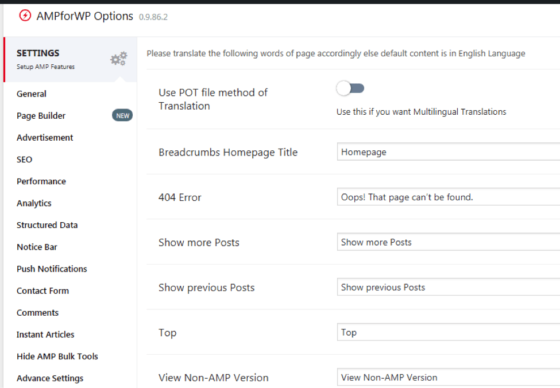
Task: Click the '404 Error' label
Action: 180,197
